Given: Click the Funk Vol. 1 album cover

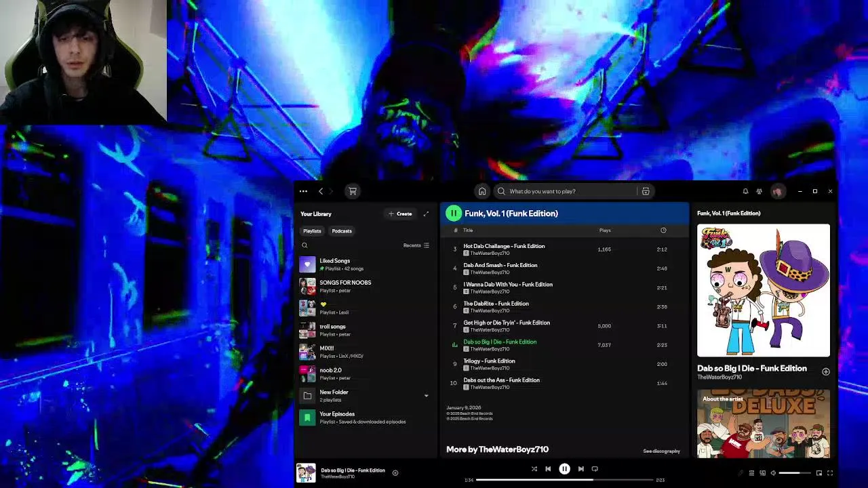Looking at the screenshot, I should tap(764, 290).
